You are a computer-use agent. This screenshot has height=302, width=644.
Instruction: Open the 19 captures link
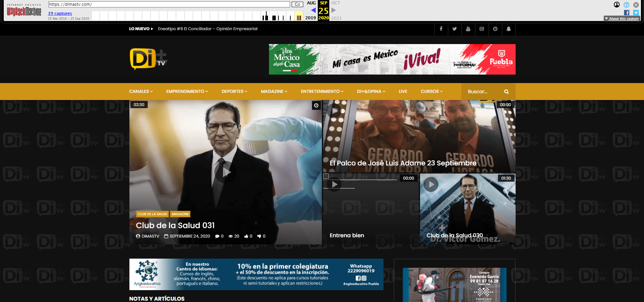pyautogui.click(x=60, y=14)
